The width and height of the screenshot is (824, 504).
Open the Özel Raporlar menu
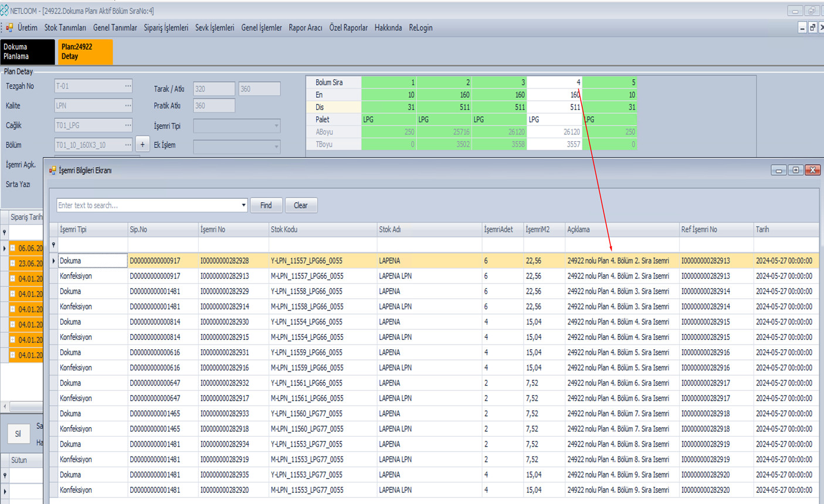coord(348,28)
